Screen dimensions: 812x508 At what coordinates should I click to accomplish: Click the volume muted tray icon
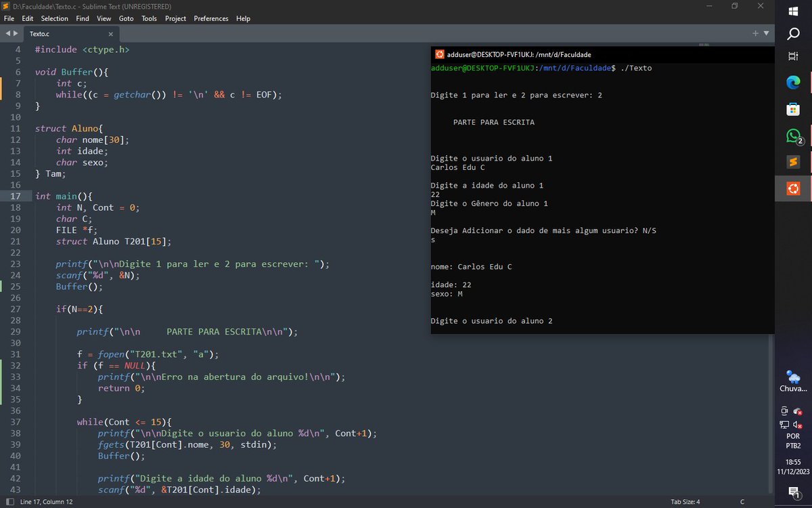(798, 425)
